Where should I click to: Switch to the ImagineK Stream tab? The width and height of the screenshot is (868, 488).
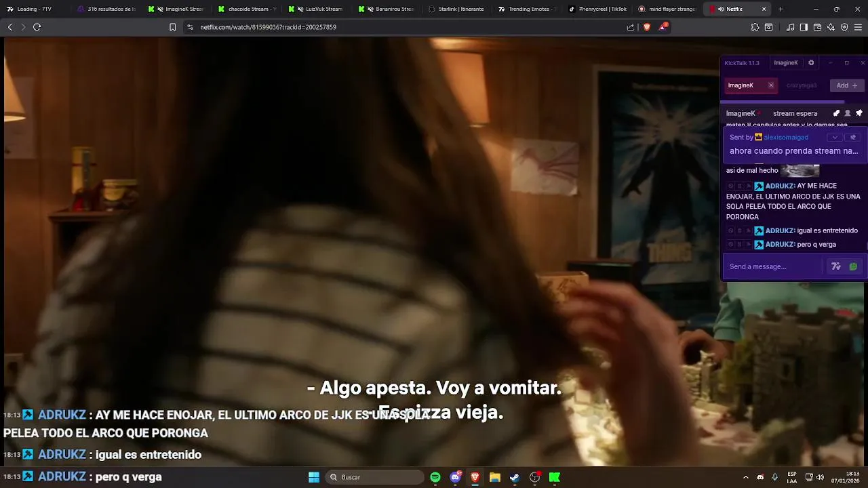point(176,9)
